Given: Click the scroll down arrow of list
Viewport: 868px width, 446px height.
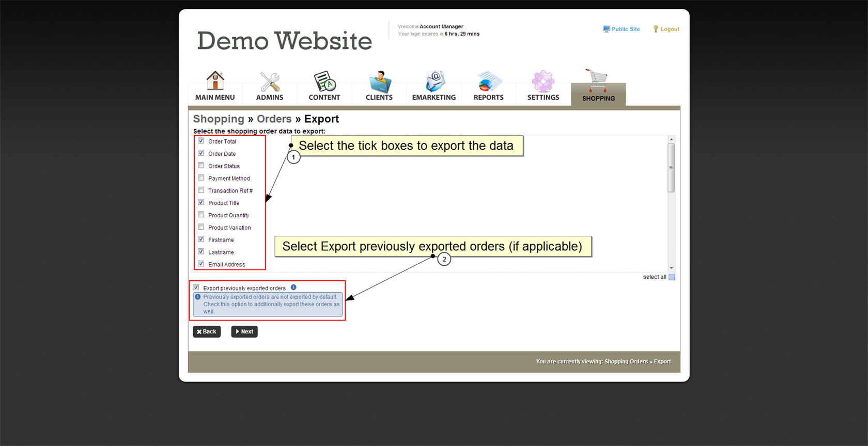Looking at the screenshot, I should pyautogui.click(x=671, y=268).
